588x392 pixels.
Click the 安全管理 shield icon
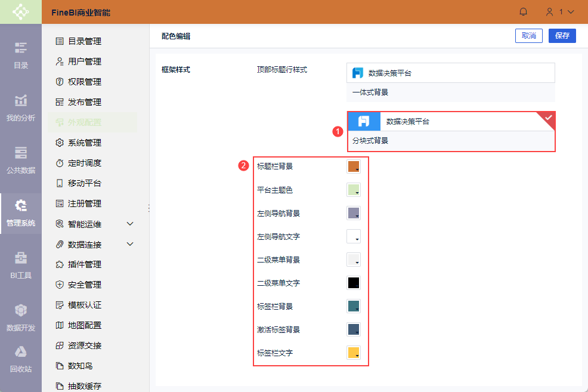point(60,285)
